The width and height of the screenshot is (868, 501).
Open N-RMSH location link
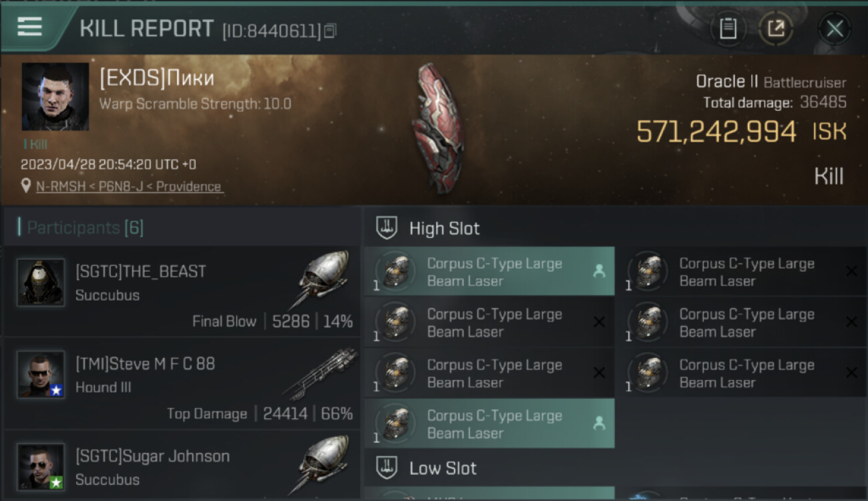(x=130, y=187)
